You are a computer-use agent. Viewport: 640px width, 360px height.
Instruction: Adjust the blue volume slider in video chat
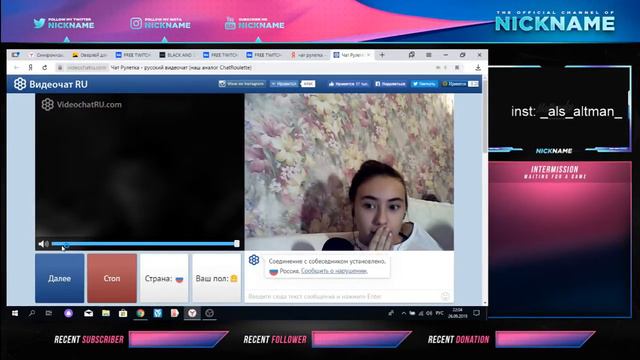tap(145, 244)
